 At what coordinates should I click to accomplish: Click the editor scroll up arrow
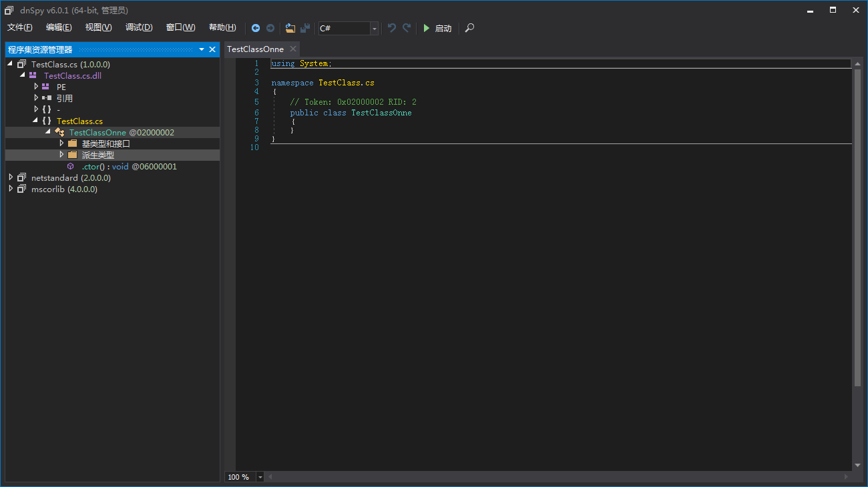(858, 63)
